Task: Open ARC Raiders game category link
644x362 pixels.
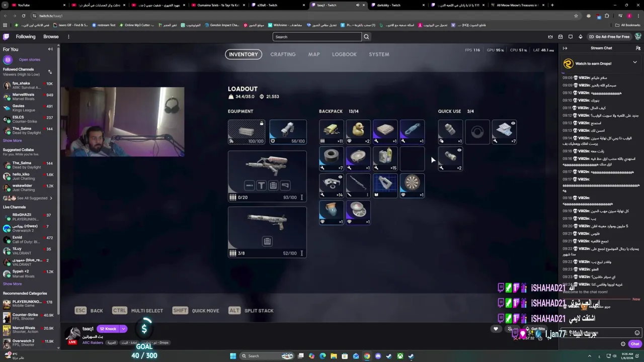Action: coord(93,343)
